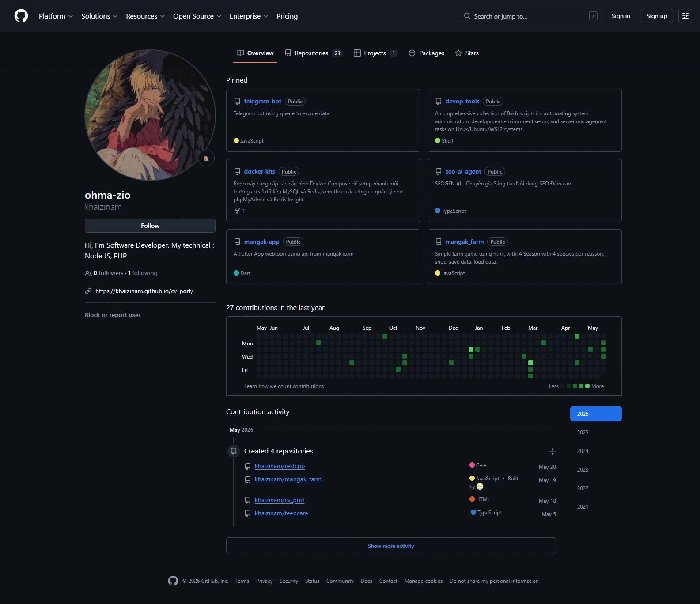This screenshot has width=700, height=604.
Task: Click the status badge on avatar
Action: point(206,158)
